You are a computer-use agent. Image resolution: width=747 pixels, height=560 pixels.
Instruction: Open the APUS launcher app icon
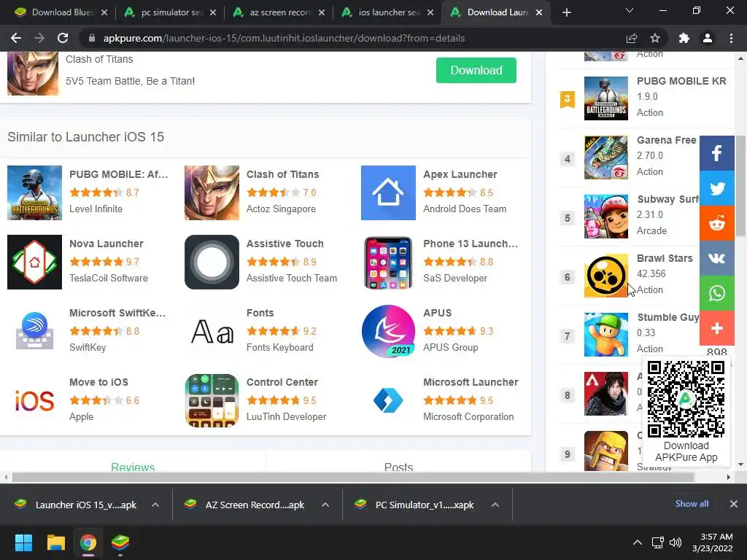[x=388, y=332]
